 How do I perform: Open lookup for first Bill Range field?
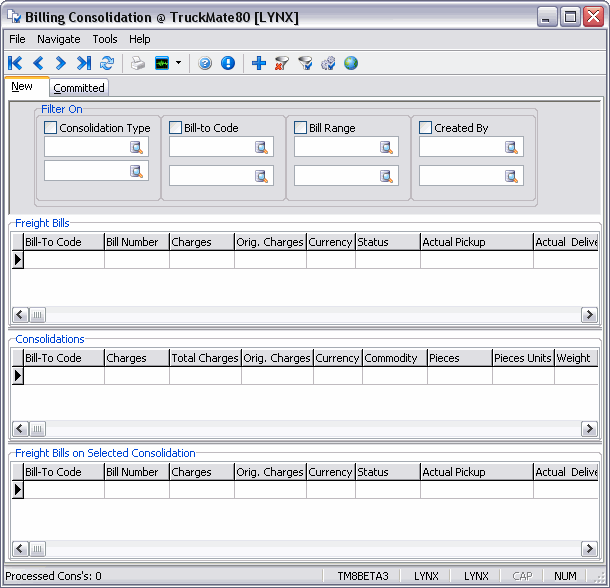point(387,147)
